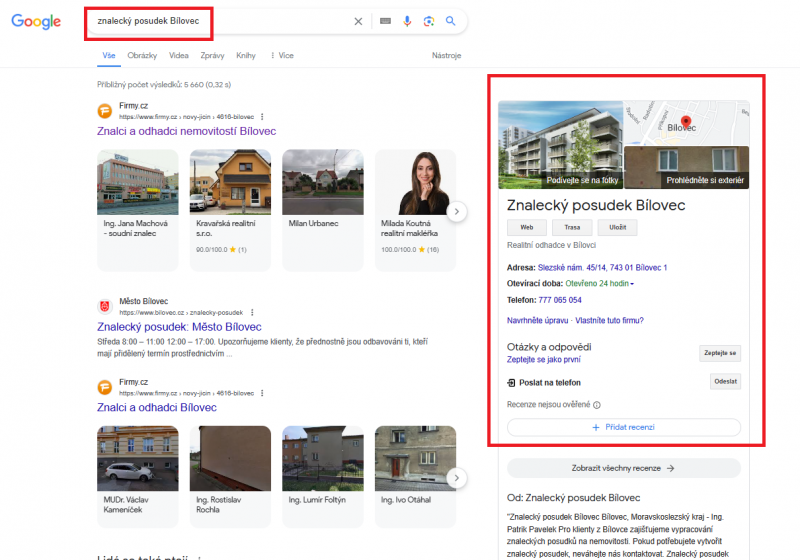Screen dimensions: 800x560
Task: Open three-dot menu of first Firmy.cz result
Action: pyautogui.click(x=262, y=117)
